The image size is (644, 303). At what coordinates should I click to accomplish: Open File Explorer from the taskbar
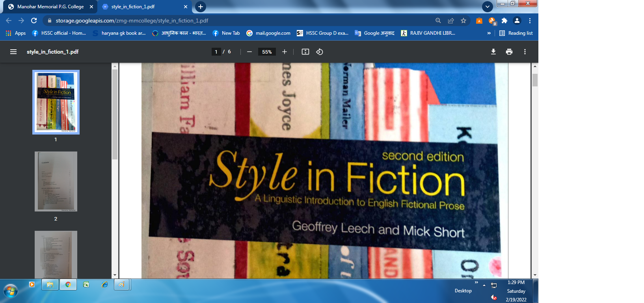[50, 284]
